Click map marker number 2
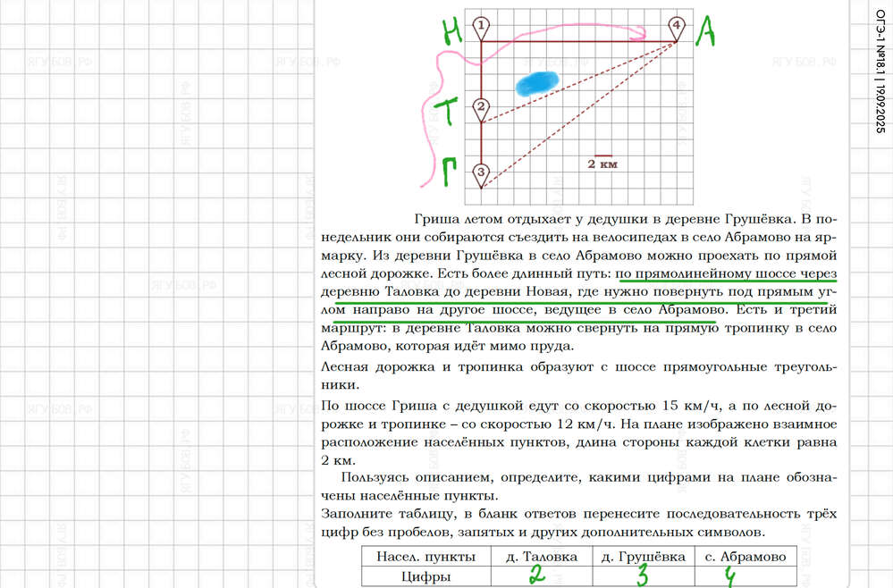 point(482,108)
